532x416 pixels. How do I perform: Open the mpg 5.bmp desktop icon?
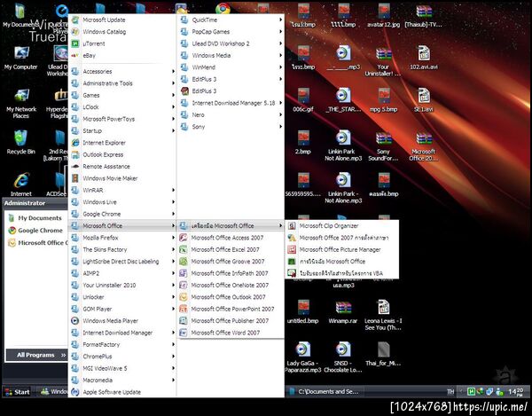(x=383, y=99)
